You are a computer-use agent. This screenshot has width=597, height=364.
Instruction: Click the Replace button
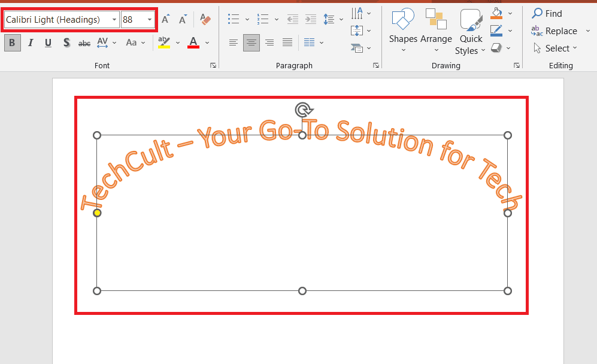pos(559,31)
